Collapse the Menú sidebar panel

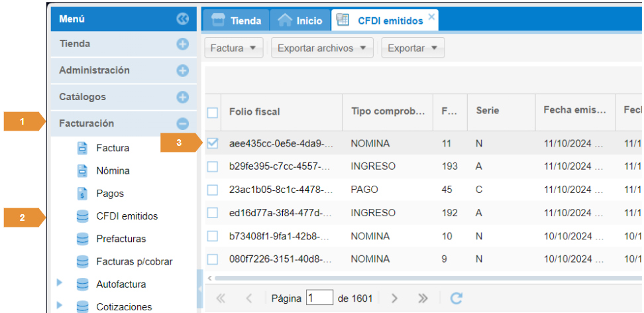click(183, 19)
